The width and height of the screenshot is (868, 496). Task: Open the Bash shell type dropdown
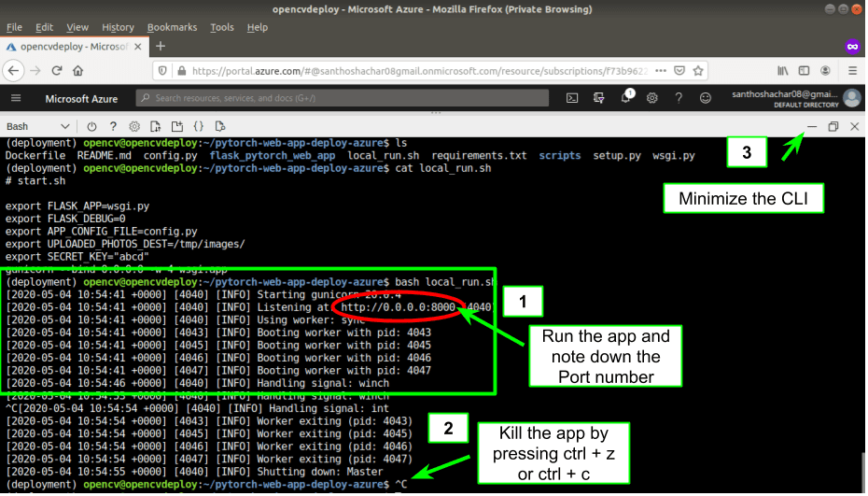coord(37,126)
